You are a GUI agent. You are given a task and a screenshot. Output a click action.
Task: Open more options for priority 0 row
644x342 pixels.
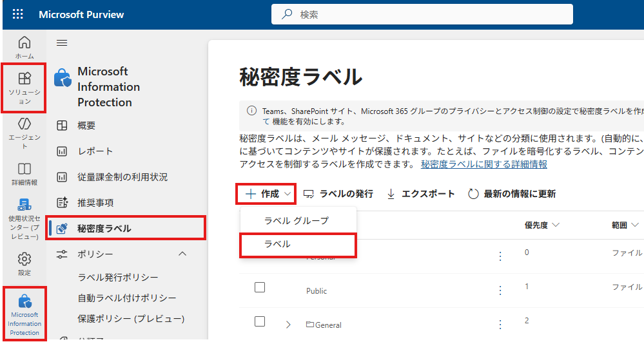tap(500, 256)
